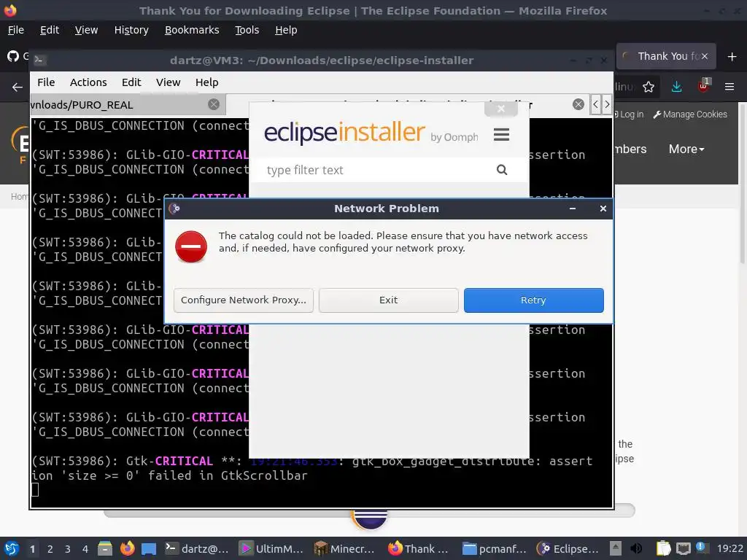This screenshot has height=560, width=747.
Task: Switch to Minecr... taskbar entry
Action: [x=345, y=548]
